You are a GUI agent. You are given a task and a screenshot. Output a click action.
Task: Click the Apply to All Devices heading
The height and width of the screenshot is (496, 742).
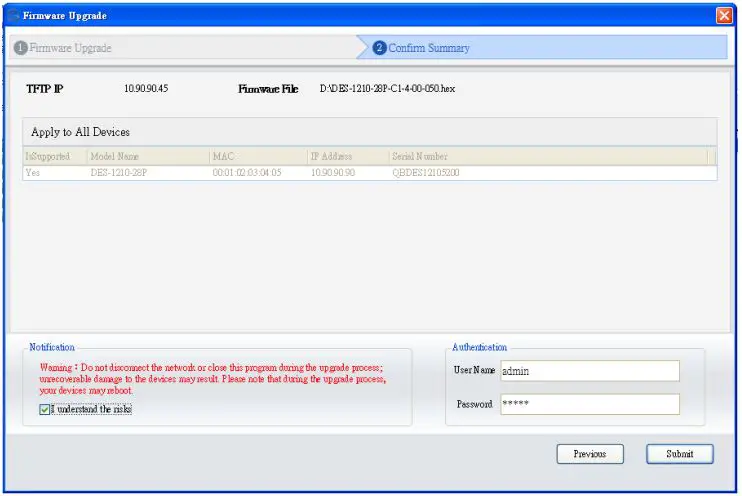click(x=80, y=132)
